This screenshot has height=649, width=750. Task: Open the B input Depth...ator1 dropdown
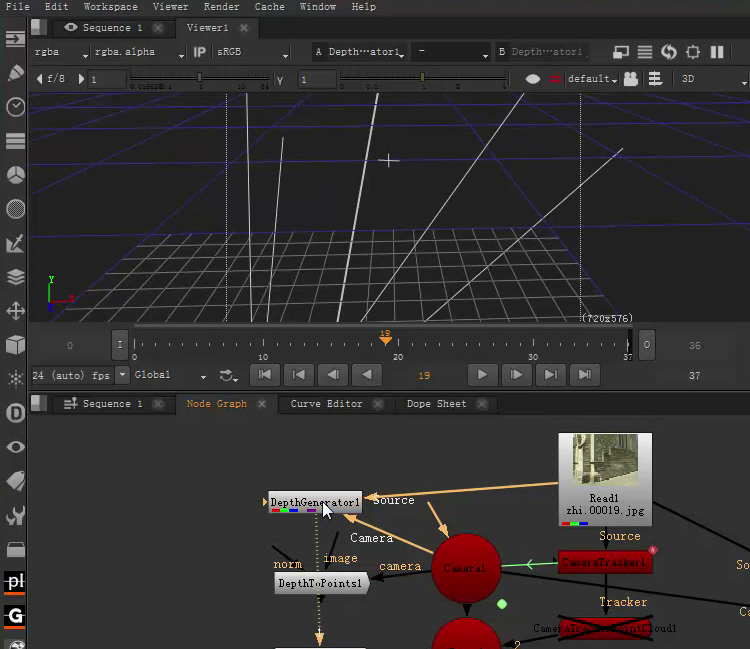(543, 52)
